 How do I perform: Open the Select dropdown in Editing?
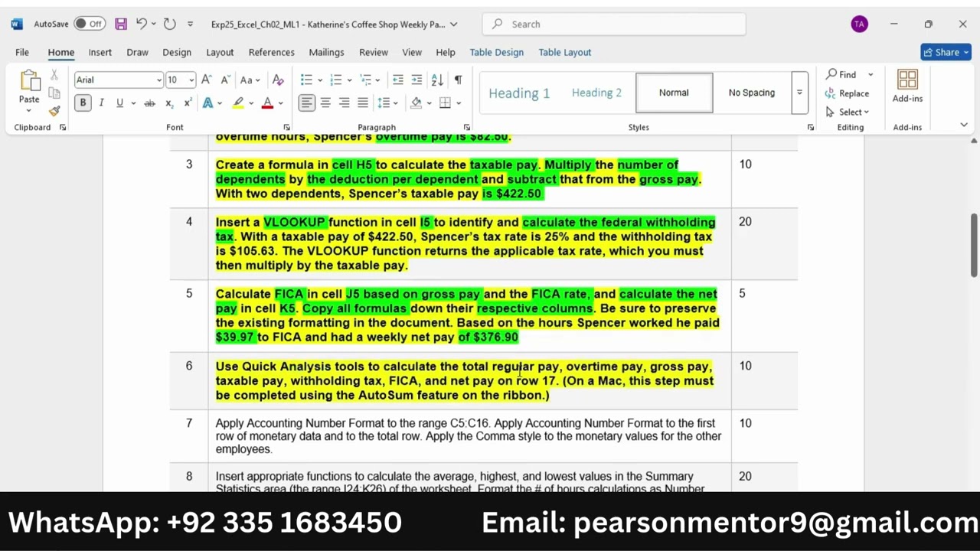(x=848, y=112)
